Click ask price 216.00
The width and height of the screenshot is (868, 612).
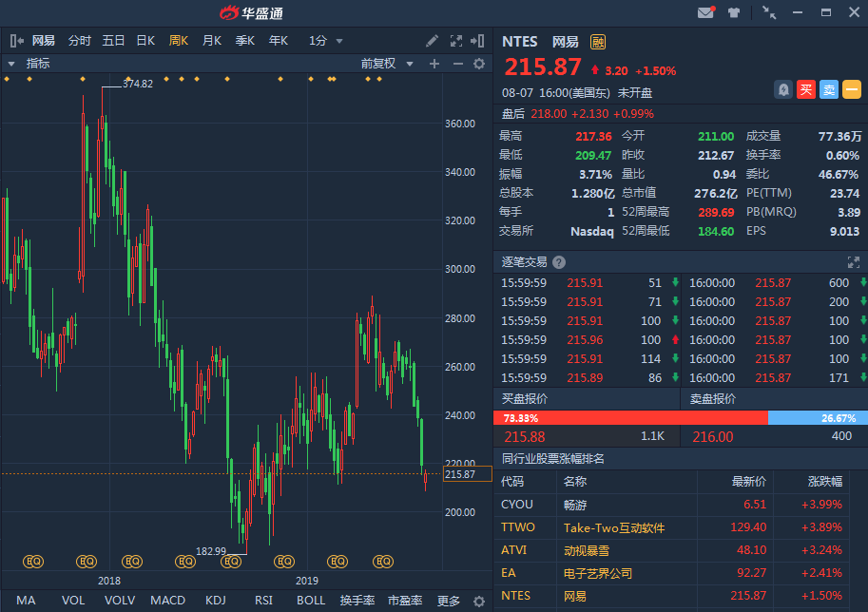click(x=713, y=437)
